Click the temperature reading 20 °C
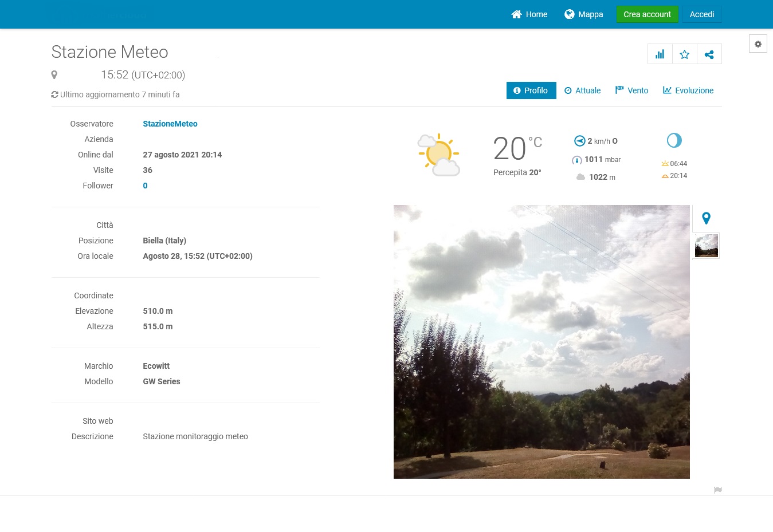This screenshot has width=773, height=532. coord(517,148)
